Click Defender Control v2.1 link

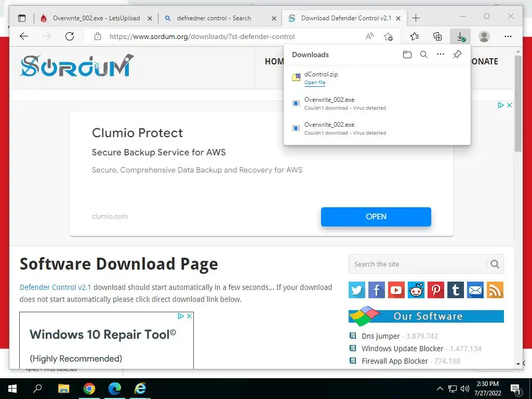click(55, 287)
